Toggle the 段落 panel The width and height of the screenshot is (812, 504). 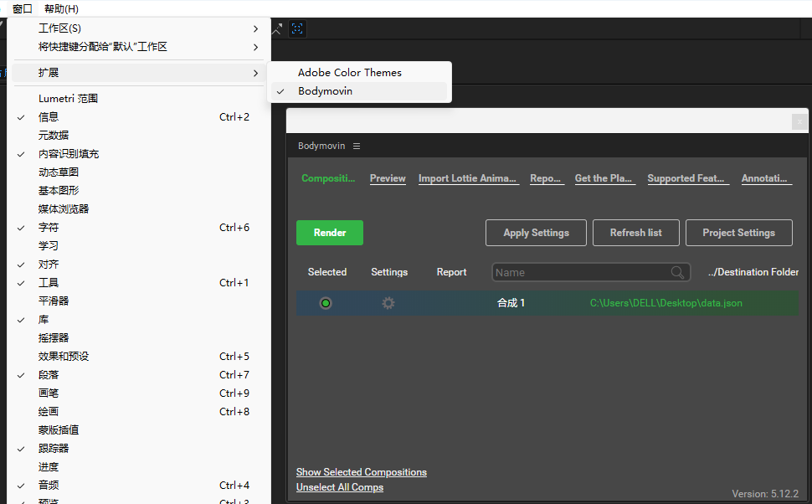coord(139,374)
